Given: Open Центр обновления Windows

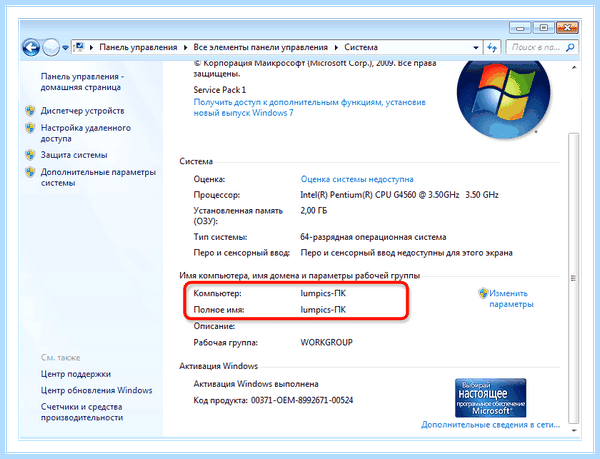Looking at the screenshot, I should tap(96, 390).
